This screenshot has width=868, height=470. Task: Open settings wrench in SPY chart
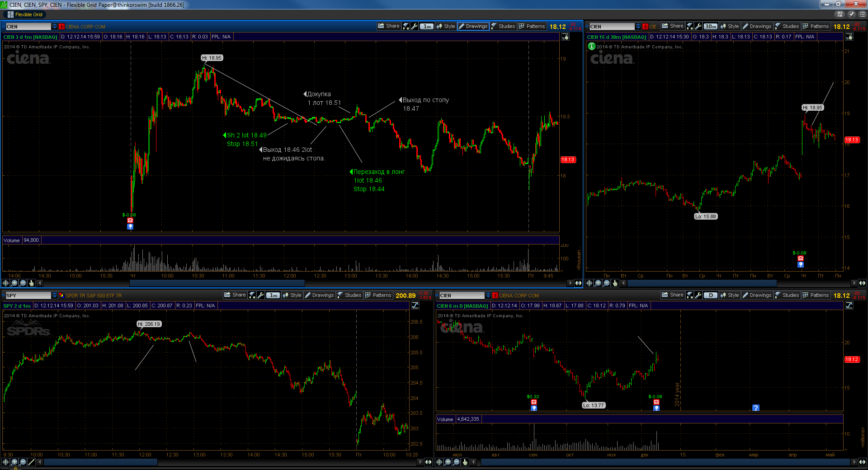point(261,295)
